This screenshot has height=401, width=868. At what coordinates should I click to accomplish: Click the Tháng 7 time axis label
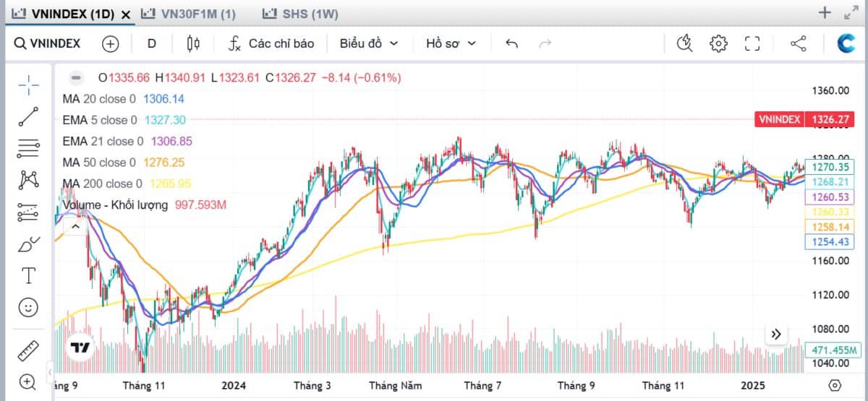coord(482,385)
